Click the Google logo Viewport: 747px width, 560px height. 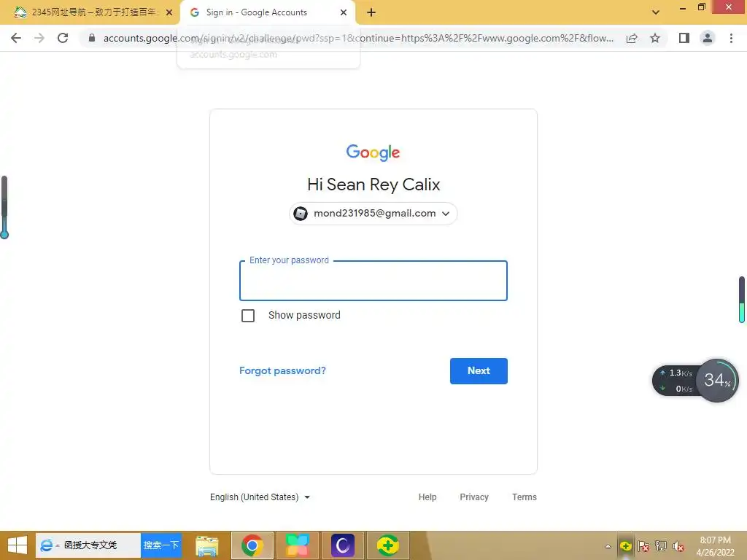[373, 152]
